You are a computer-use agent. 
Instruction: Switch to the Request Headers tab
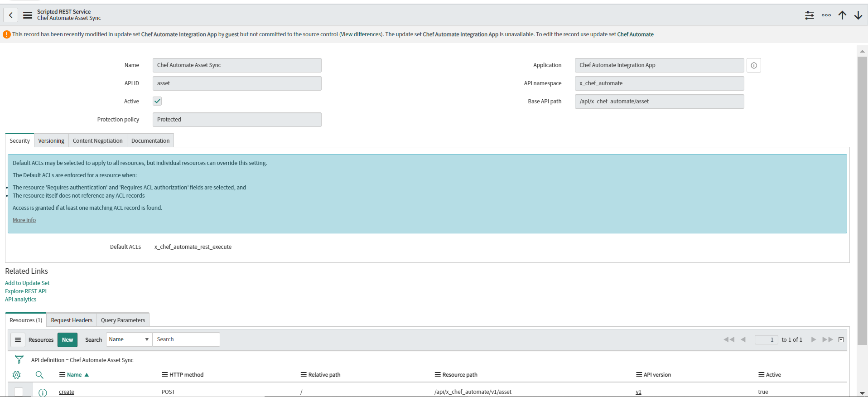point(72,320)
